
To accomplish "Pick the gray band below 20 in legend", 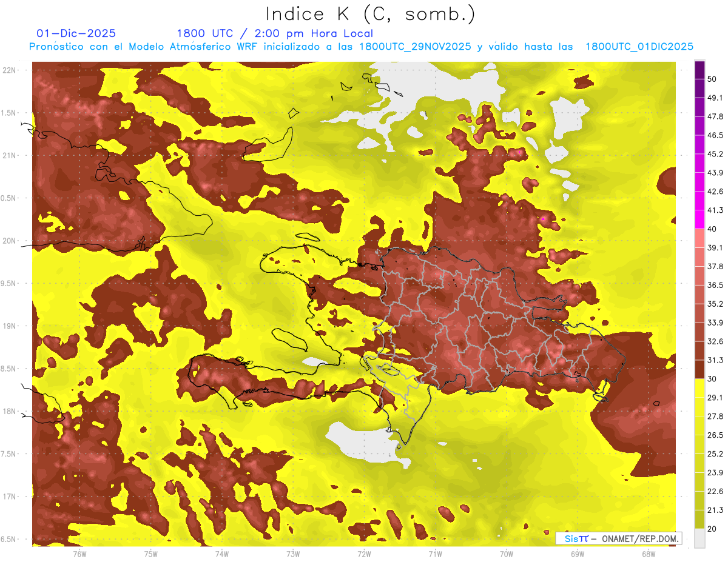I will tap(699, 538).
